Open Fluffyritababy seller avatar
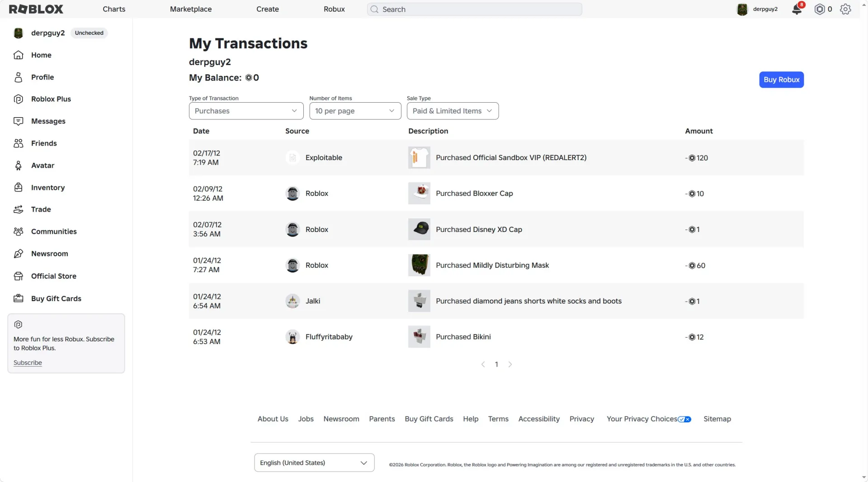Viewport: 868px width, 482px height. tap(292, 337)
